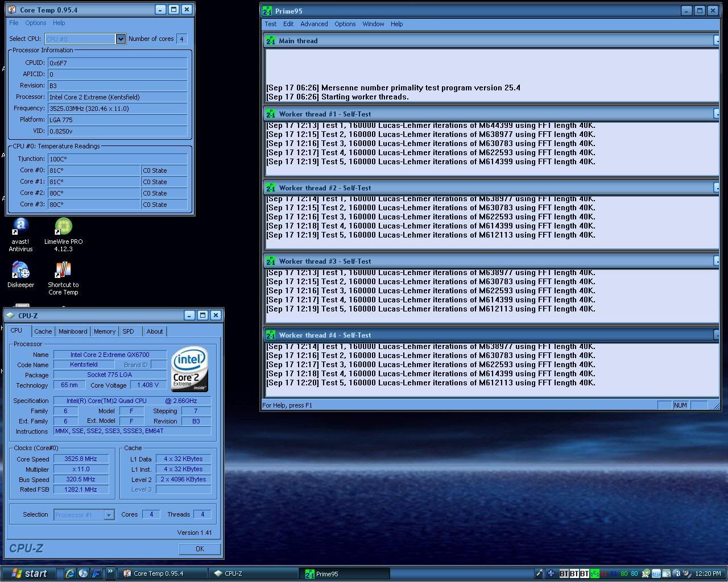Open the Select CPU dropdown in Core Temp
Viewport: 728px width, 582px height.
pos(121,39)
